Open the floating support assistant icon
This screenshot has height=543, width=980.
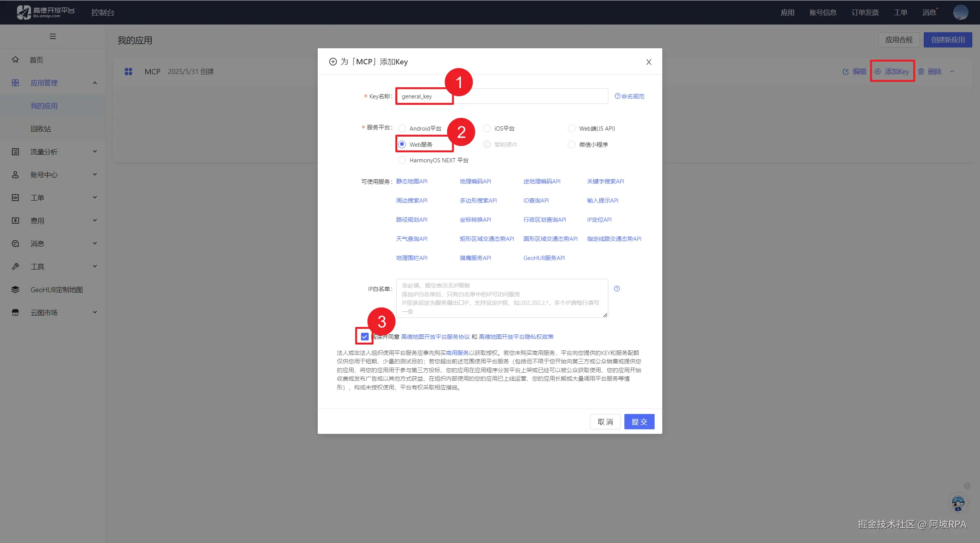pyautogui.click(x=958, y=503)
